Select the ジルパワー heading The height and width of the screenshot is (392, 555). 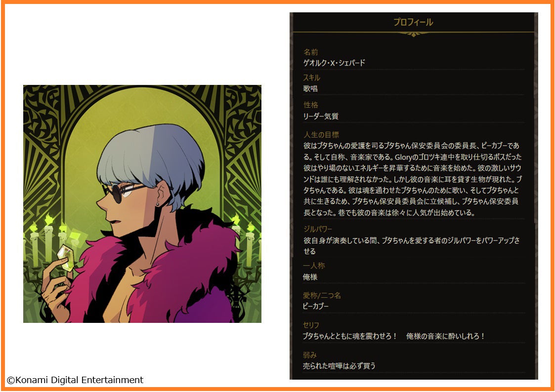click(317, 229)
